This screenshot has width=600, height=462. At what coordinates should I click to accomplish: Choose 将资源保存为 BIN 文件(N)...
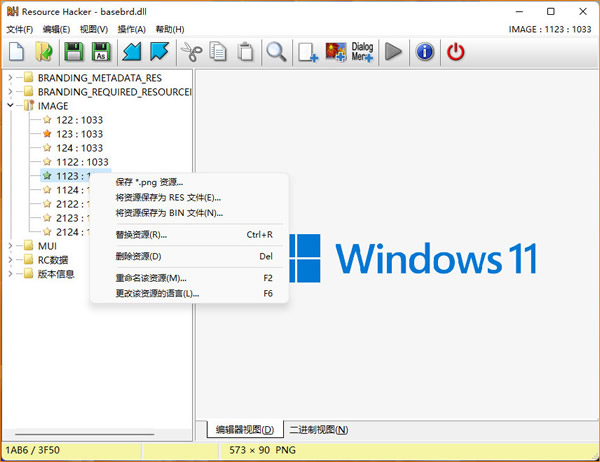coord(189,213)
